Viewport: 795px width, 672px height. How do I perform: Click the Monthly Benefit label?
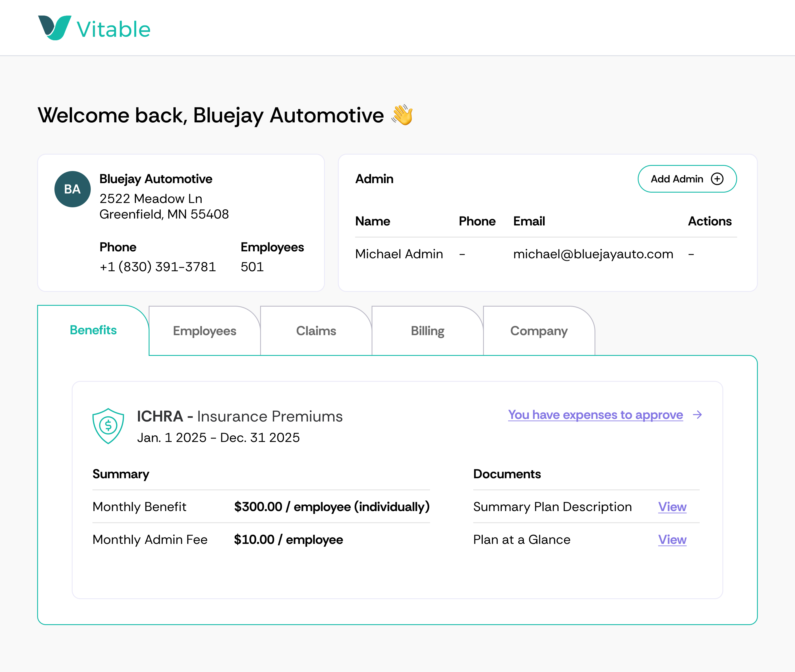(139, 507)
